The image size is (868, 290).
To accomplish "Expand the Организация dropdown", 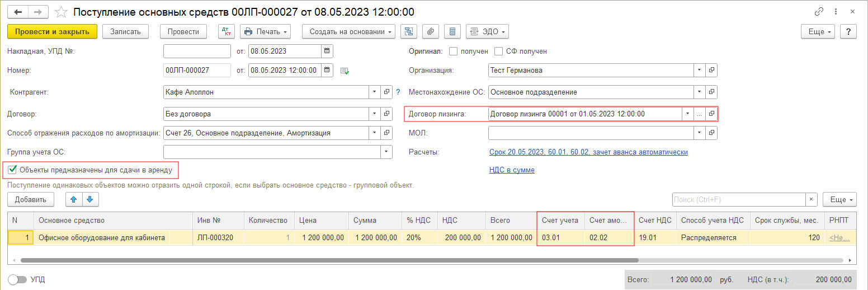I will [699, 71].
